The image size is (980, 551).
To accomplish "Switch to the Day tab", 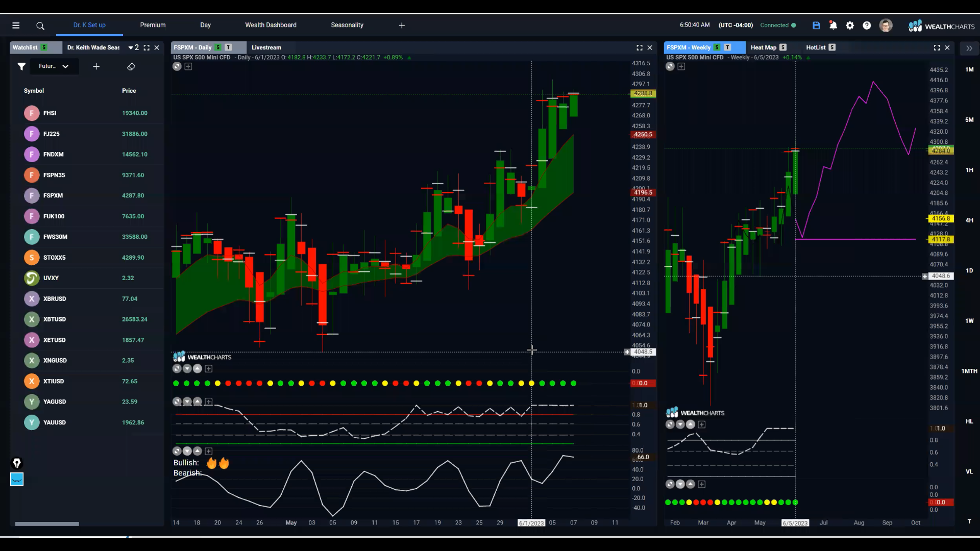I will tap(205, 25).
